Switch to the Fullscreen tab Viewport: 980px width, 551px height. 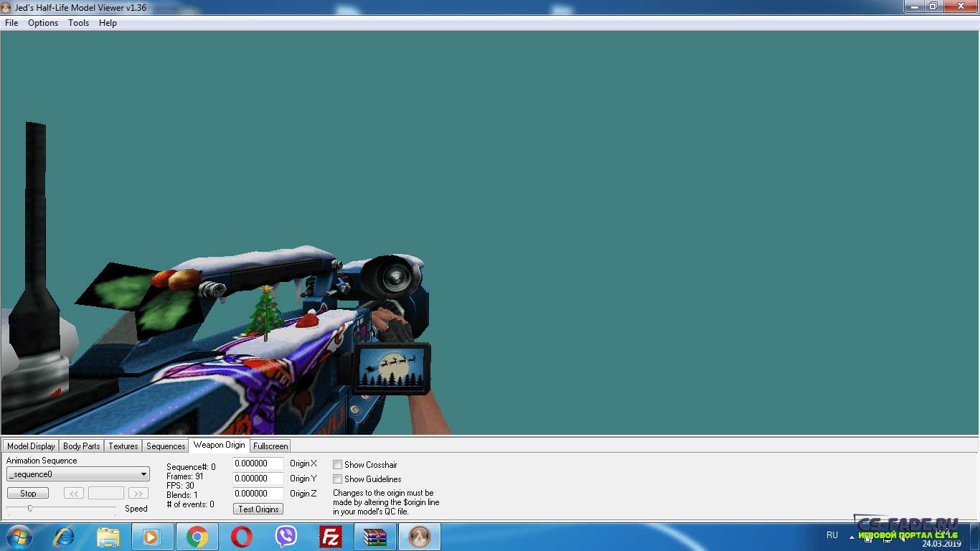270,446
